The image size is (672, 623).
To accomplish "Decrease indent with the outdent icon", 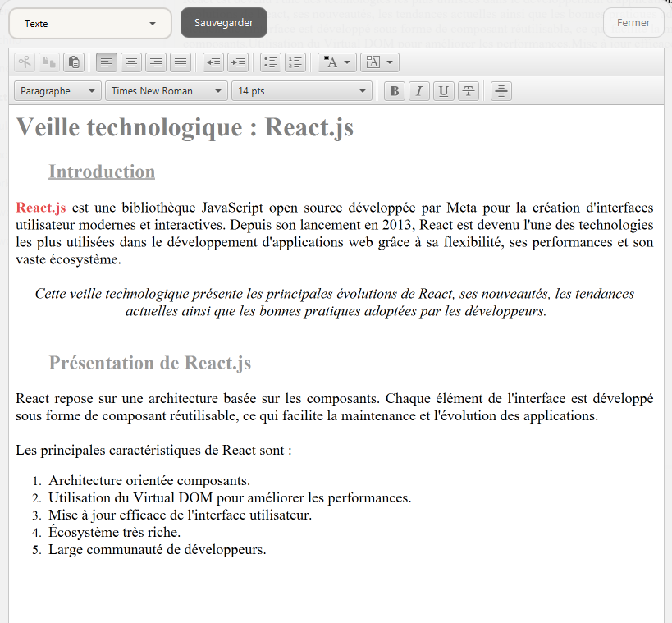I will [x=213, y=62].
